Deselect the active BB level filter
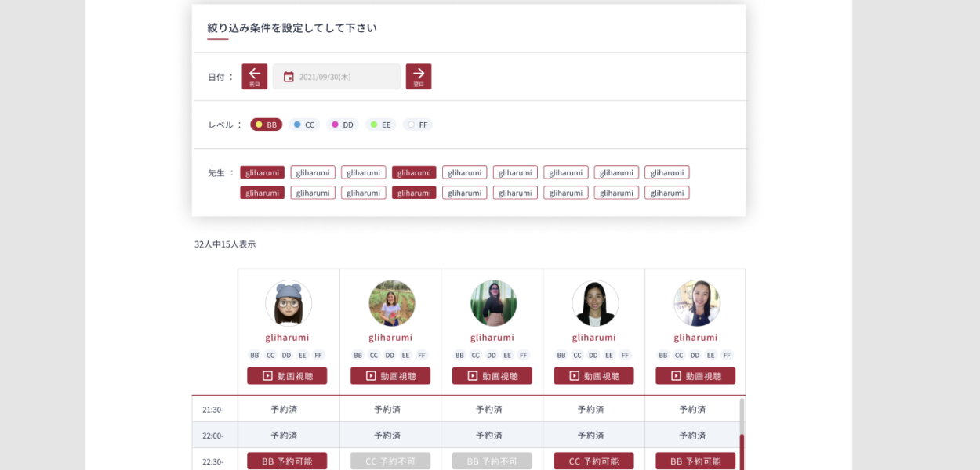Image resolution: width=980 pixels, height=470 pixels. coord(266,124)
